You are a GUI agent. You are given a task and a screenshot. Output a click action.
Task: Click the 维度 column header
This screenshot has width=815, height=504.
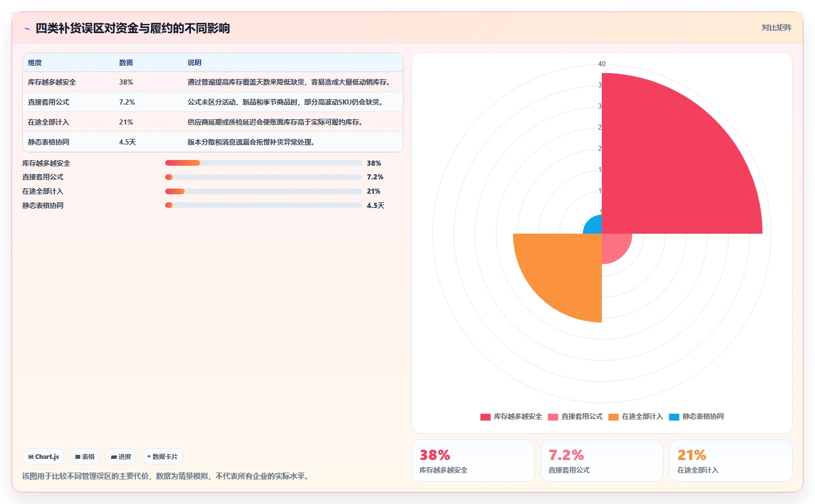[x=35, y=63]
